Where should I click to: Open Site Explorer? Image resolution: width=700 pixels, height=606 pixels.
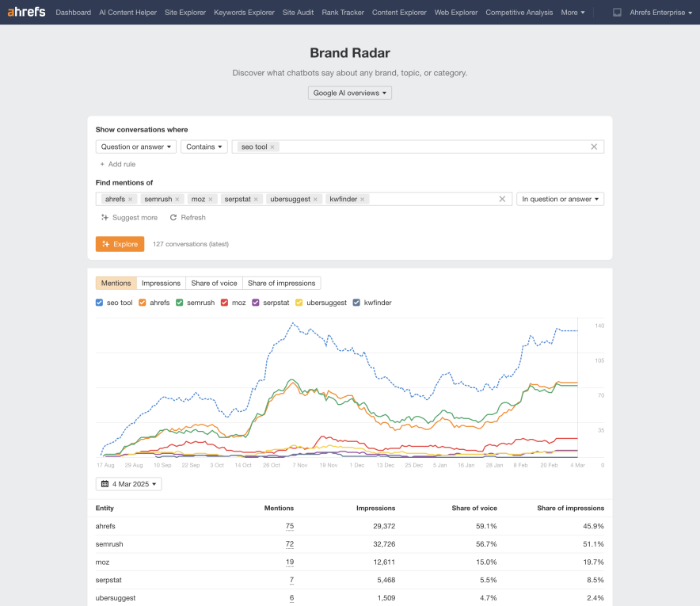(x=185, y=13)
